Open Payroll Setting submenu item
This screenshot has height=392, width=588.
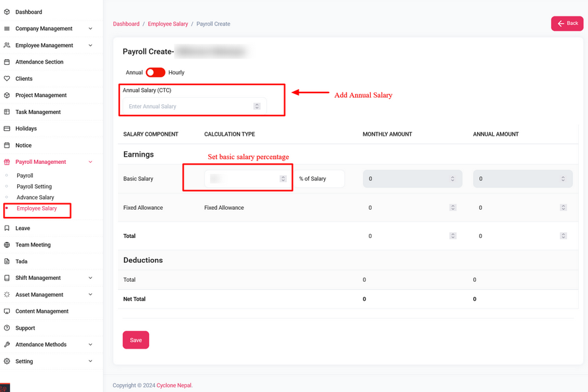(34, 187)
